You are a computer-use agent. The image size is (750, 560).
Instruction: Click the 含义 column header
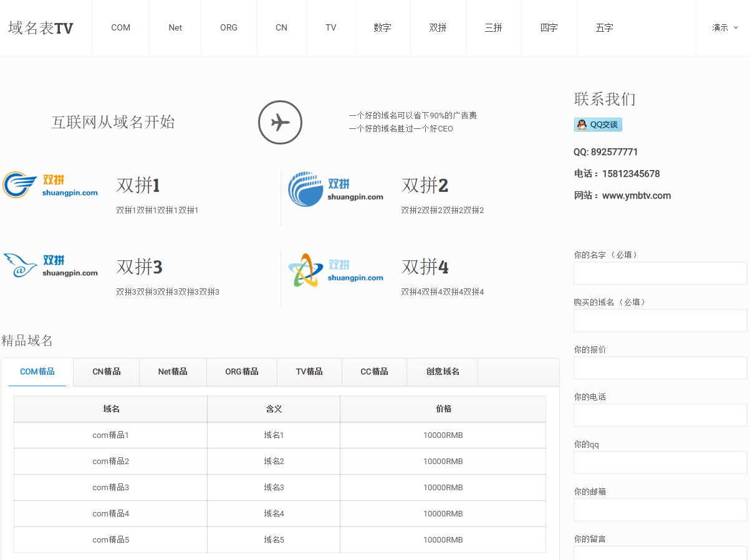point(274,409)
